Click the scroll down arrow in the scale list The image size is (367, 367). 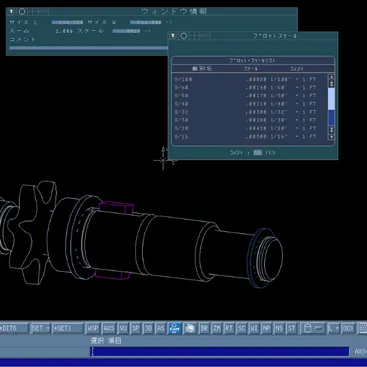[x=331, y=137]
